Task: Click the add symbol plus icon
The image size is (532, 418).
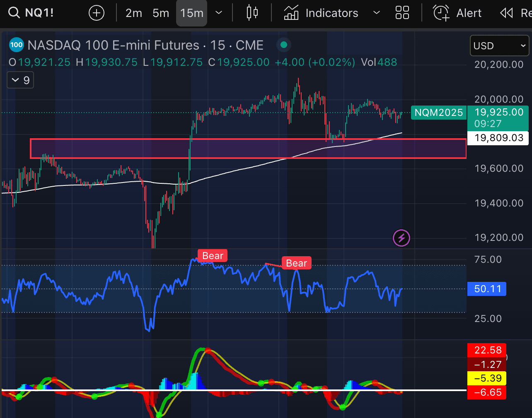Action: pos(96,13)
